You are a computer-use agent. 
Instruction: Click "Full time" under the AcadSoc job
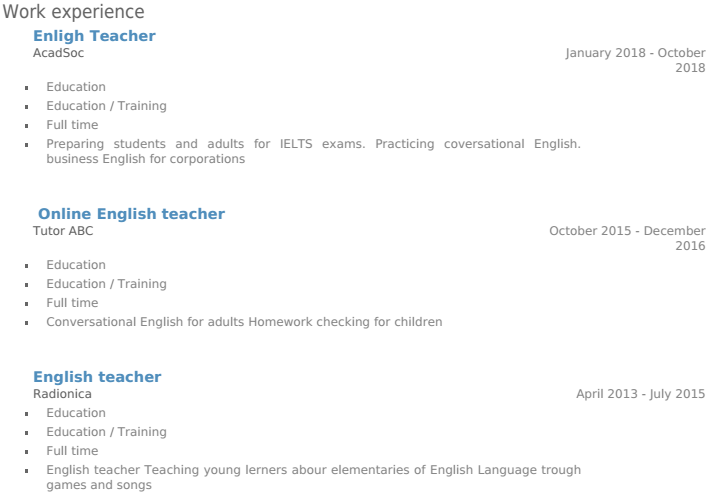pyautogui.click(x=72, y=125)
